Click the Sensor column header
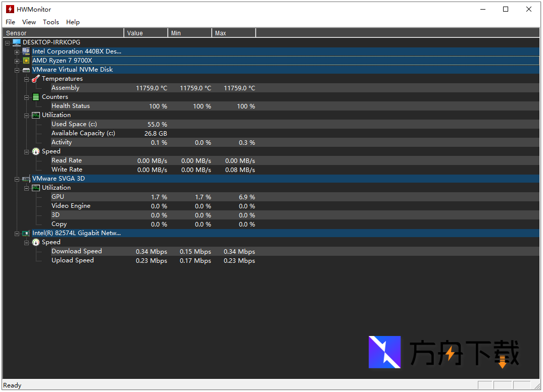The width and height of the screenshot is (543, 392). [x=63, y=33]
